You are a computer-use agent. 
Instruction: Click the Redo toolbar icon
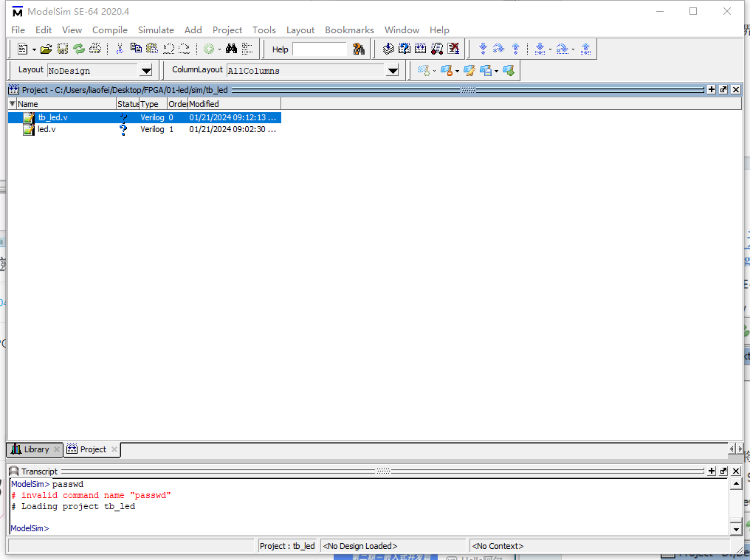click(x=184, y=49)
